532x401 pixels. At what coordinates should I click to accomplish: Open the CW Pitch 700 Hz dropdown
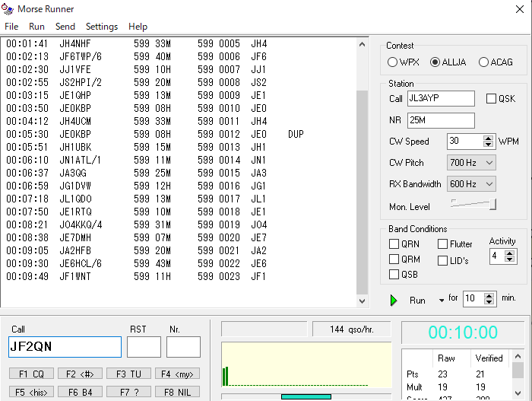point(471,163)
